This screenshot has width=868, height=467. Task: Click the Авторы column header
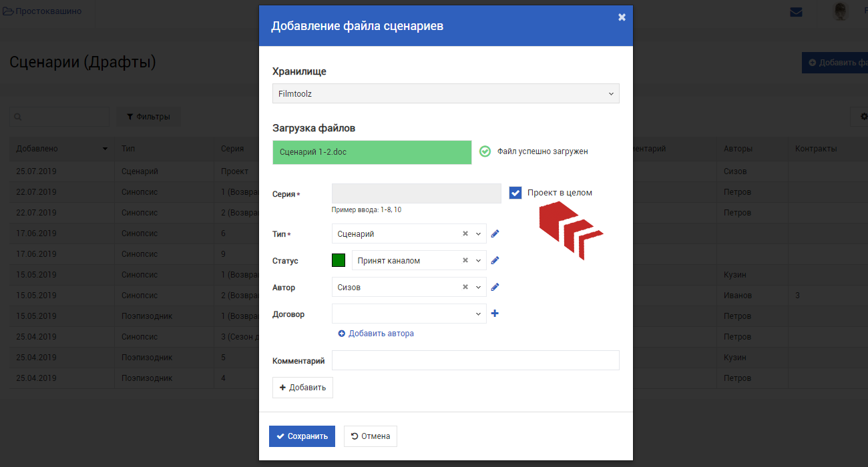(752, 149)
